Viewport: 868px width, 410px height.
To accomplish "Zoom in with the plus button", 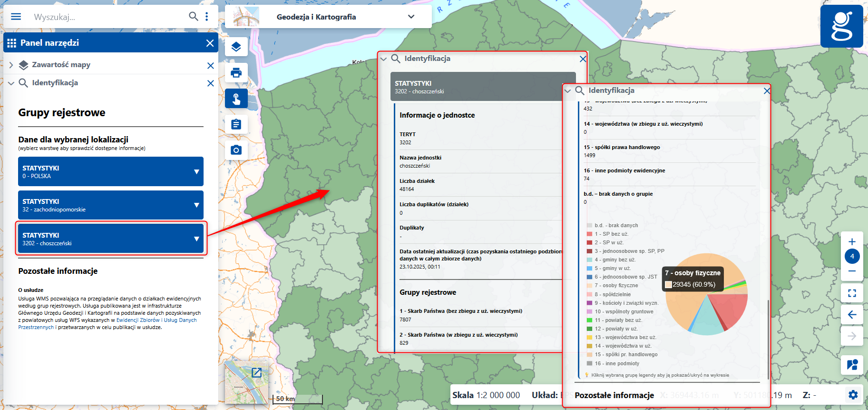I will 852,241.
